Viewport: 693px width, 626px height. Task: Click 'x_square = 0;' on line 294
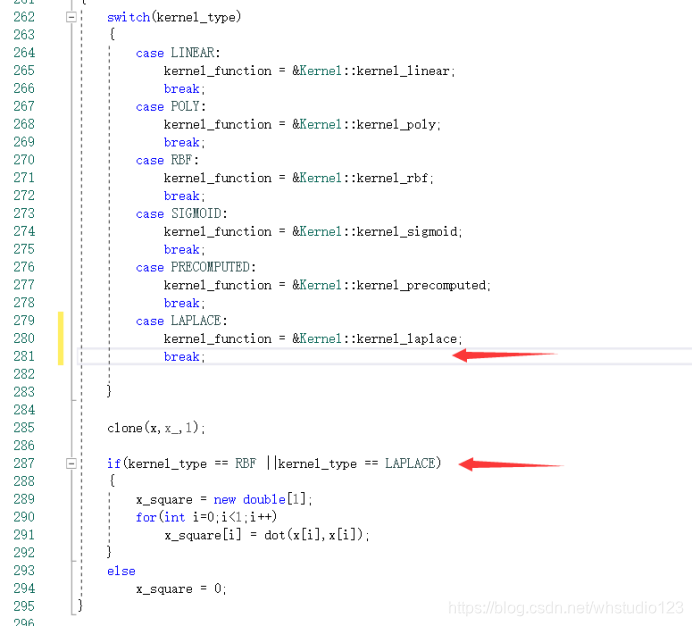pyautogui.click(x=181, y=589)
